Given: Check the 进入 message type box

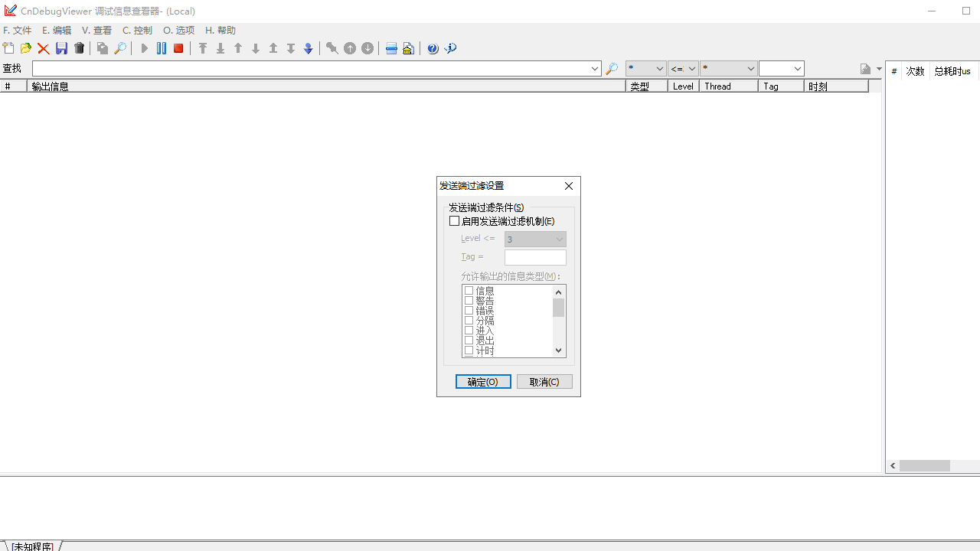Looking at the screenshot, I should (469, 331).
